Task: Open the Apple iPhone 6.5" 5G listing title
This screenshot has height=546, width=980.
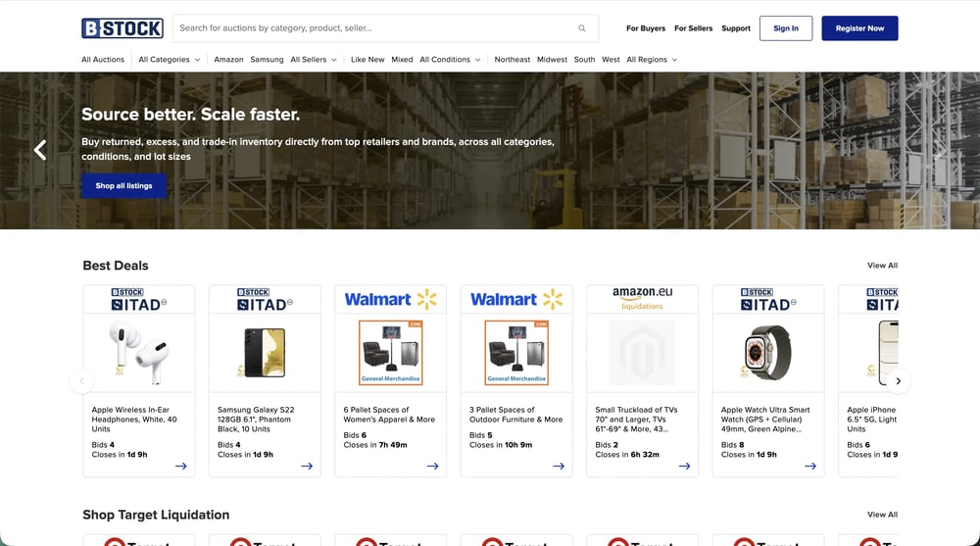Action: tap(872, 419)
